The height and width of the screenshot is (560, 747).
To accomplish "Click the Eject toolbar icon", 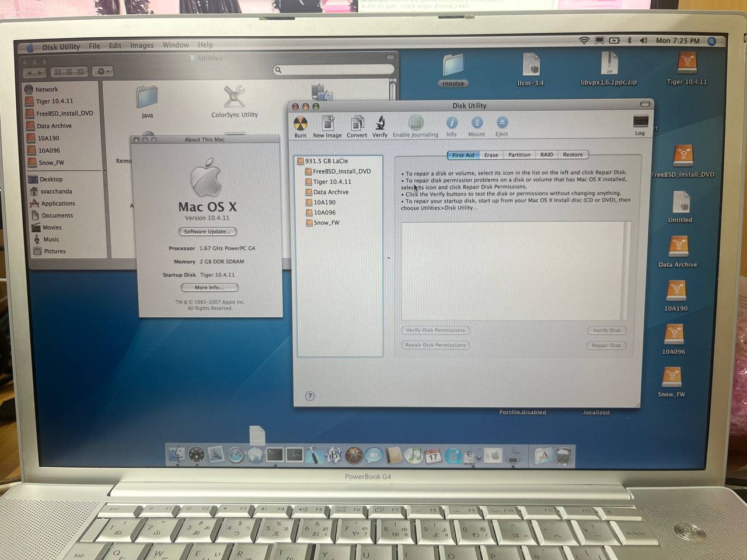I will click(502, 123).
